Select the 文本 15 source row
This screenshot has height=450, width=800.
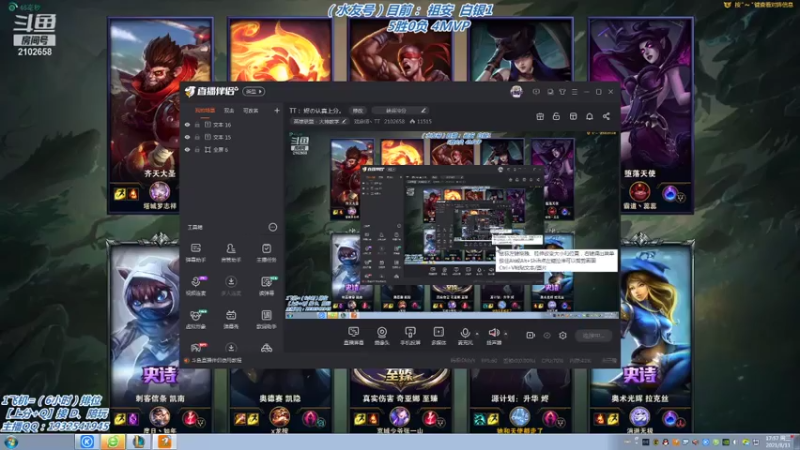[x=232, y=137]
